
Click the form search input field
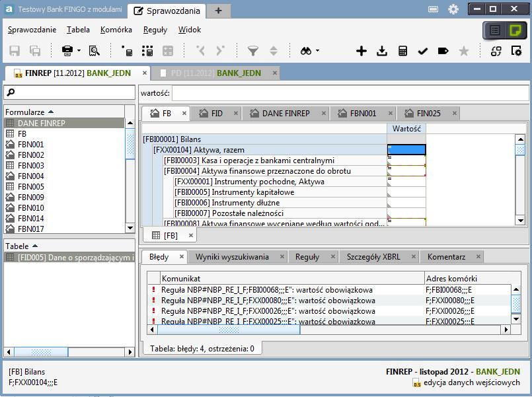pos(69,92)
